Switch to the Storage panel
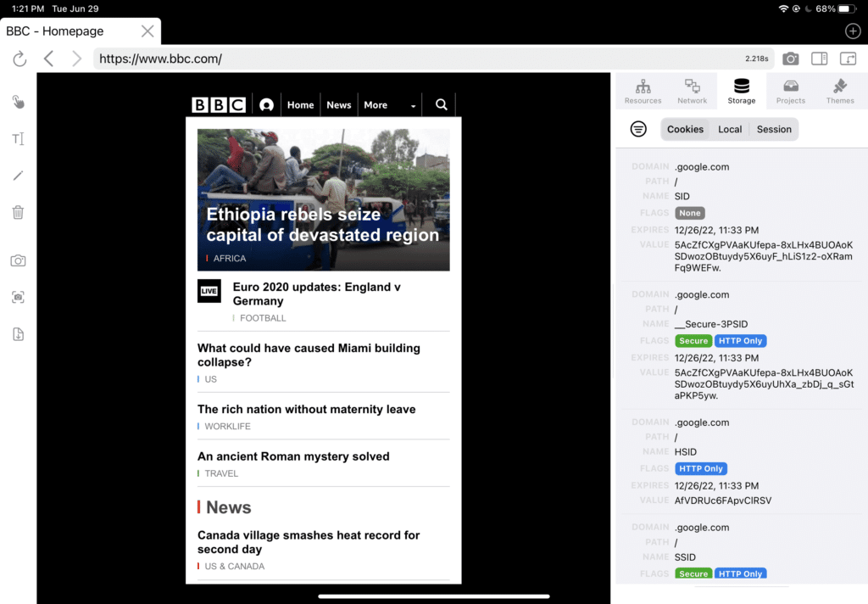Screen dimensions: 868x604 [x=741, y=91]
